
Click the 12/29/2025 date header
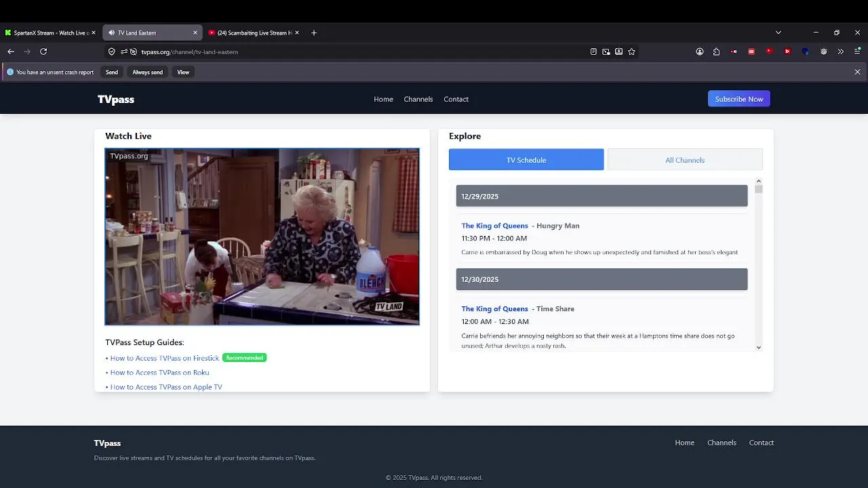tap(601, 196)
